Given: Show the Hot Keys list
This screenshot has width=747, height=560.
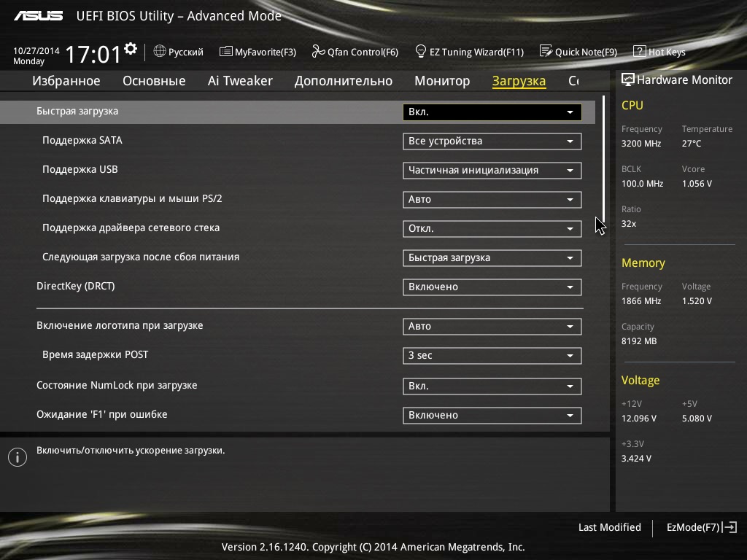Looking at the screenshot, I should 659,52.
